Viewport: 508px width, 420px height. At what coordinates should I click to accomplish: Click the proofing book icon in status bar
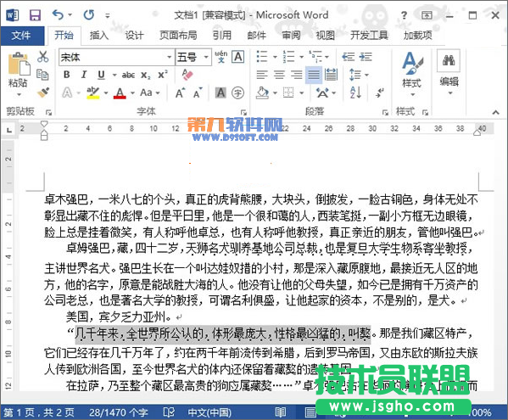(x=169, y=412)
